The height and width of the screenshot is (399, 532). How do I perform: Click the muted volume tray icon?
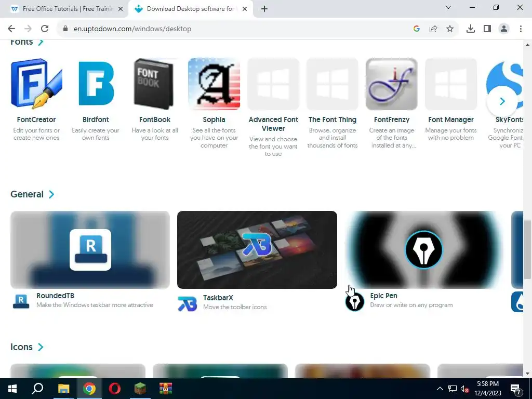click(464, 389)
